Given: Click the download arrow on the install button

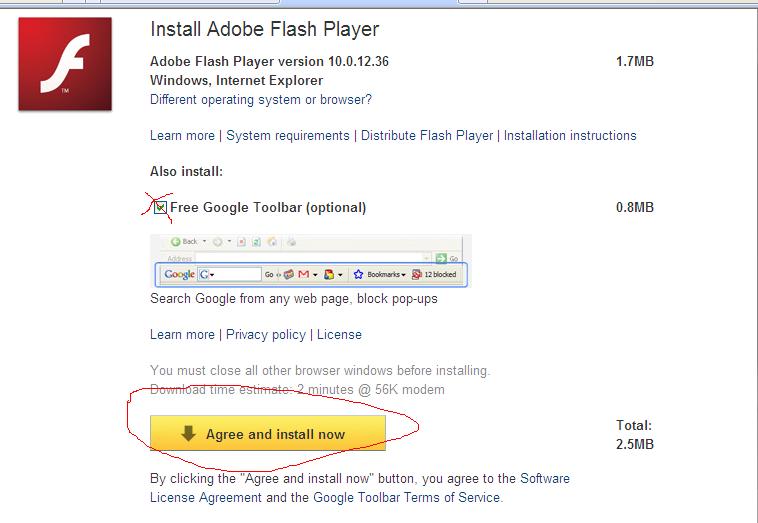Looking at the screenshot, I should click(188, 434).
